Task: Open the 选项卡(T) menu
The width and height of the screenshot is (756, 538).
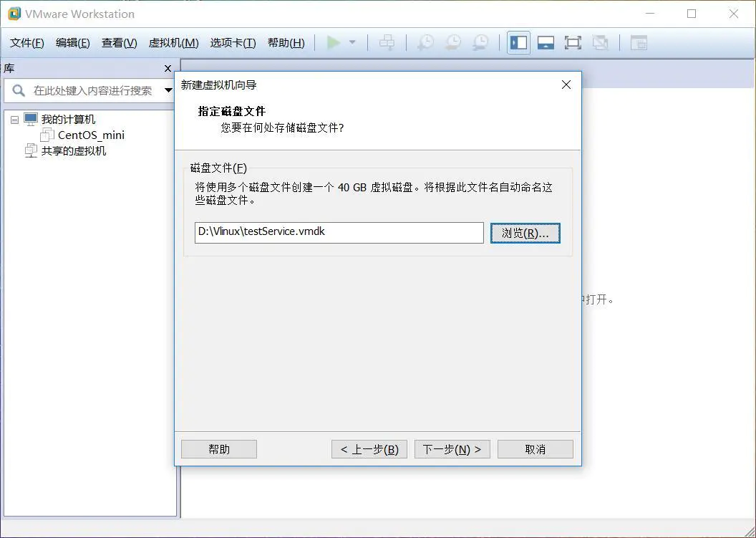Action: (233, 43)
